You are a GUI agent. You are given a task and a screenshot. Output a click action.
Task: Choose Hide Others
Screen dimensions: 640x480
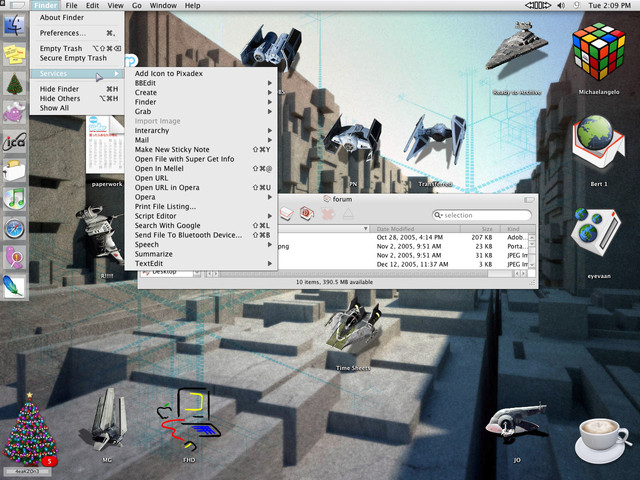click(77, 98)
